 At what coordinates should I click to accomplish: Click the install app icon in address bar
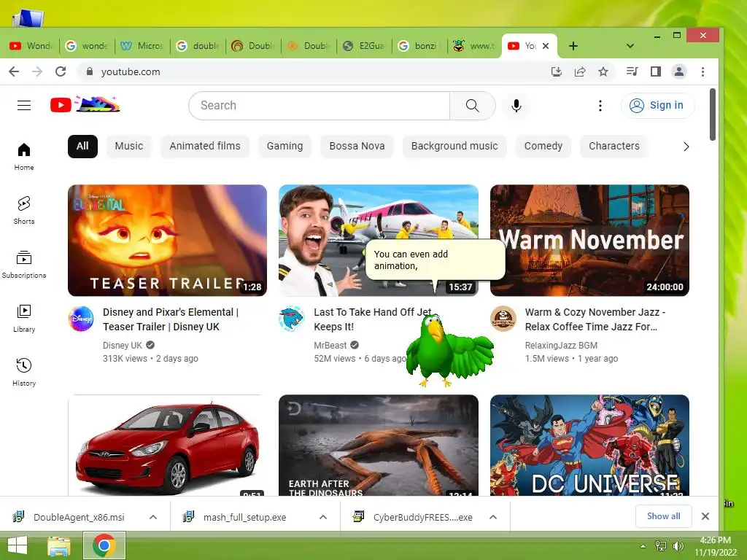pos(556,71)
